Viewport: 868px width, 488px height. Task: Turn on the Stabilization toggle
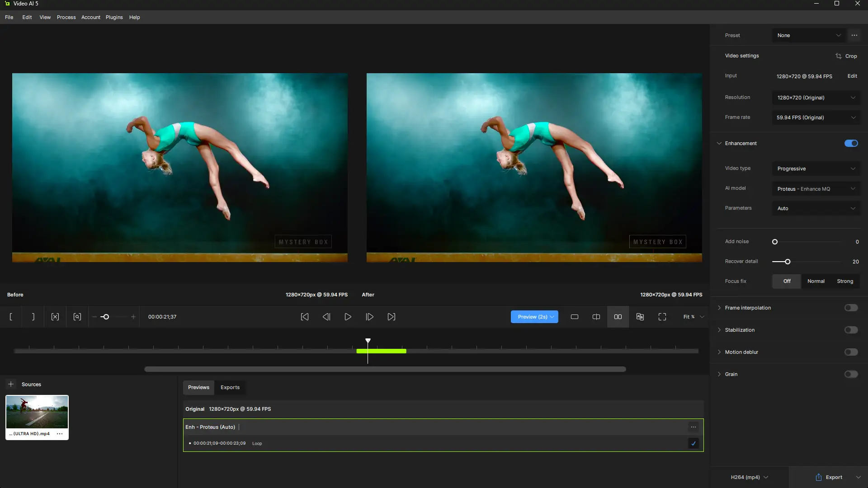click(x=851, y=330)
